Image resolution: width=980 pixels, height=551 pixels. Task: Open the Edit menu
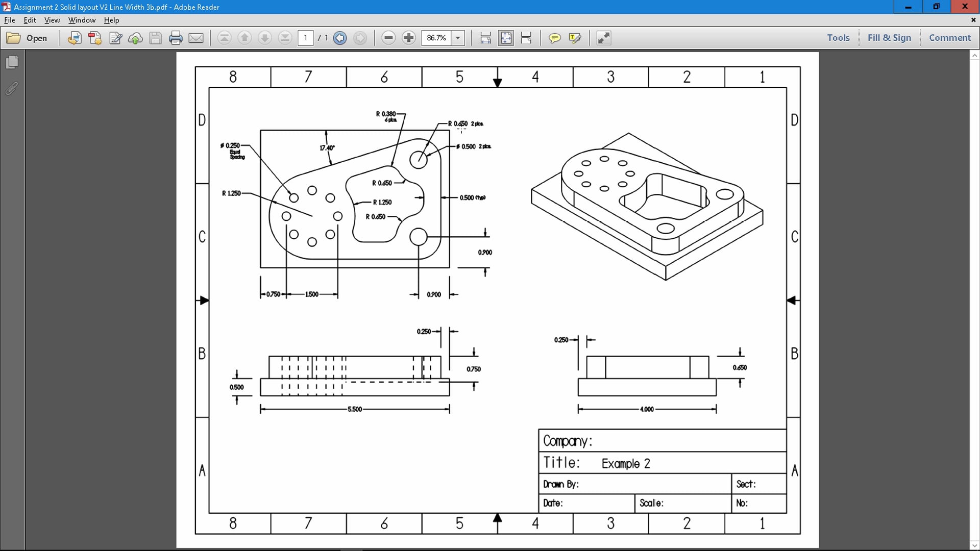(x=30, y=20)
